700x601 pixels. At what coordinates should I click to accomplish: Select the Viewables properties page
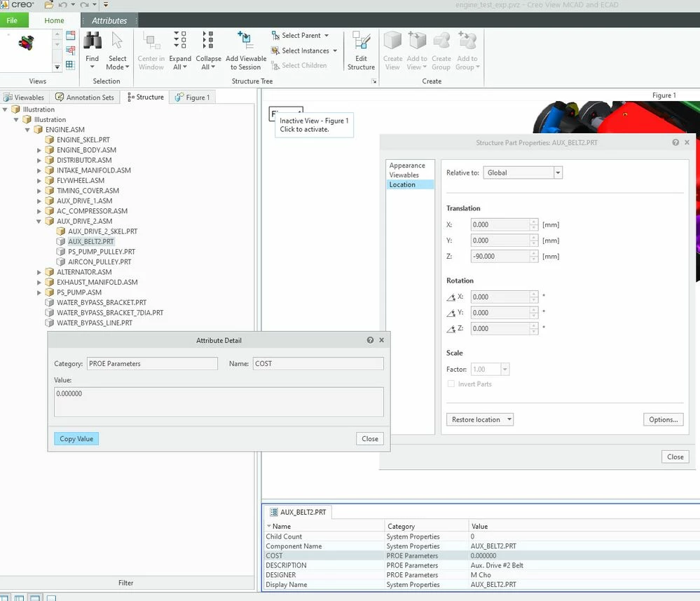[404, 175]
